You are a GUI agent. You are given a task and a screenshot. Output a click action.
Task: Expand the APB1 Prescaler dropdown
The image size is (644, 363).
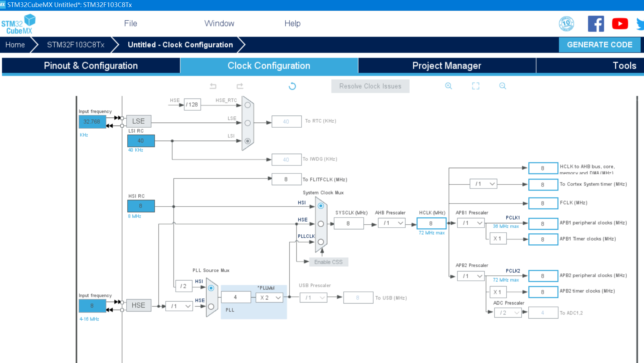[471, 223]
